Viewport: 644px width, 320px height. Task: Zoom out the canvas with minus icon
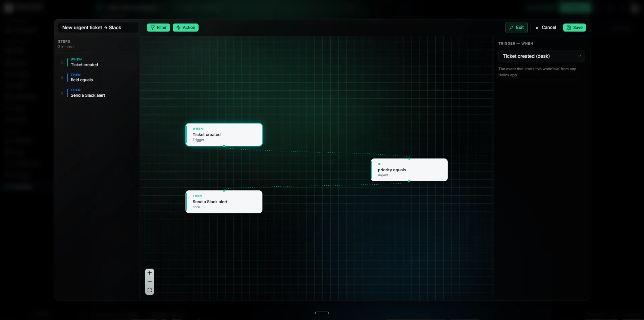pyautogui.click(x=150, y=281)
